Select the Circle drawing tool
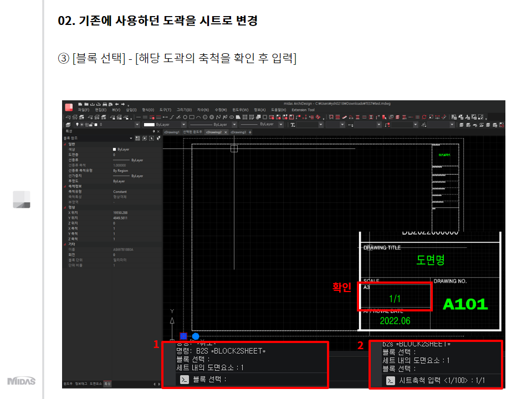 coord(205,117)
